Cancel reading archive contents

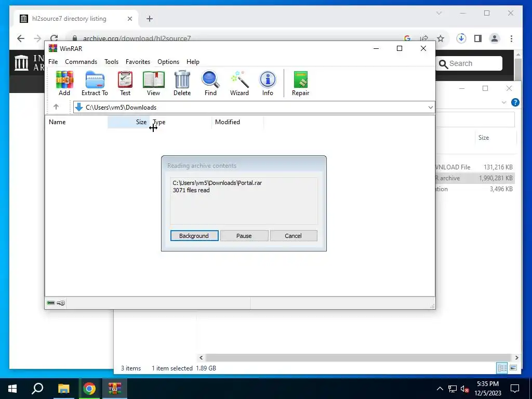[x=293, y=236]
